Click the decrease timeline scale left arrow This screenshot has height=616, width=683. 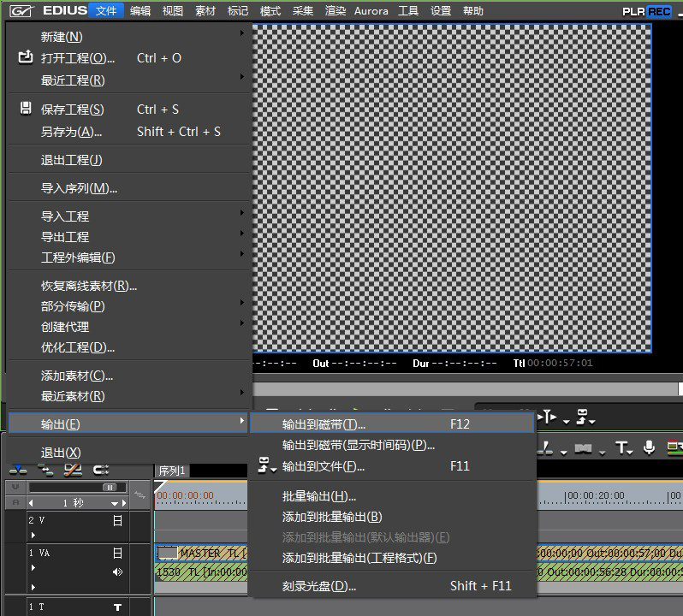[31, 503]
